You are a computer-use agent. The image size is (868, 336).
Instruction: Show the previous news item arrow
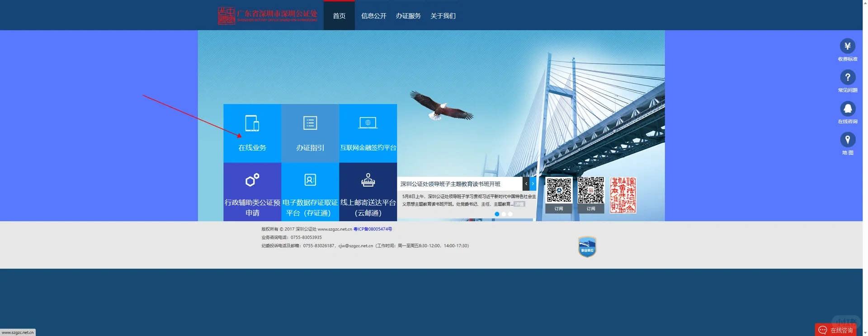tap(526, 184)
